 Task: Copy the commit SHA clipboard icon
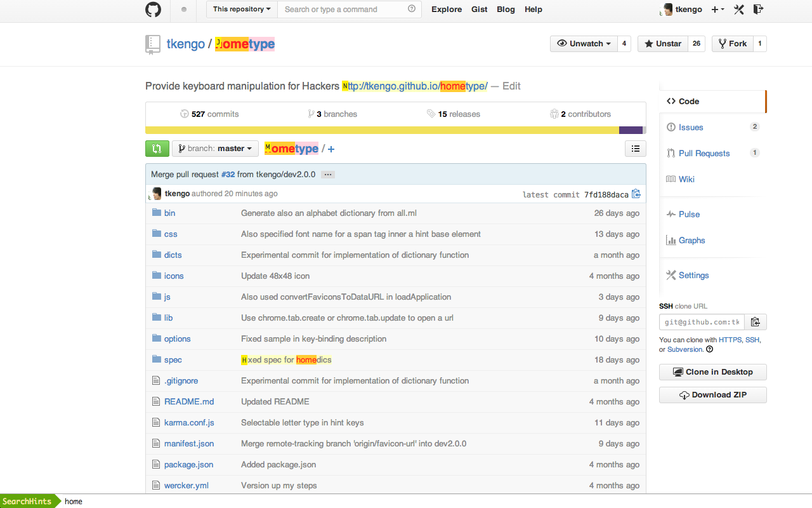[x=636, y=194]
